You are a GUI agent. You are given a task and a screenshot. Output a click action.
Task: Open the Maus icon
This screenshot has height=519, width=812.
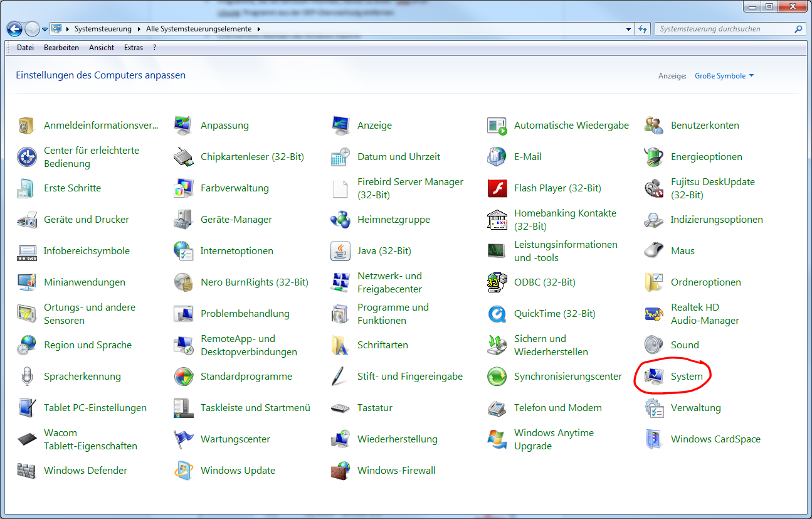[x=654, y=251]
